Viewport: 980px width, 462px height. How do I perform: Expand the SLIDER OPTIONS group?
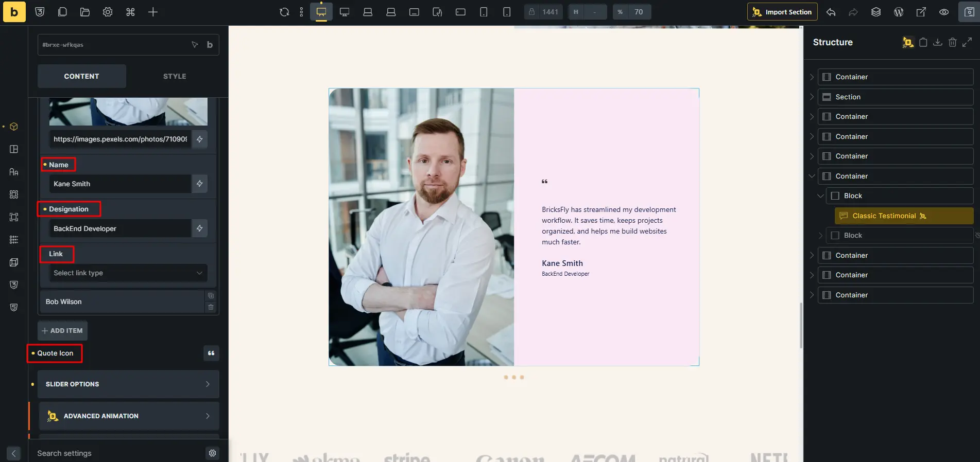point(128,384)
